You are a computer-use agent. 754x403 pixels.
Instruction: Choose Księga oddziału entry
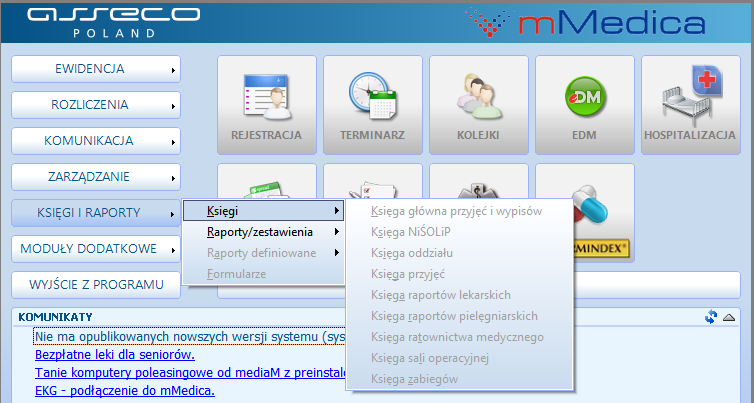pyautogui.click(x=459, y=253)
